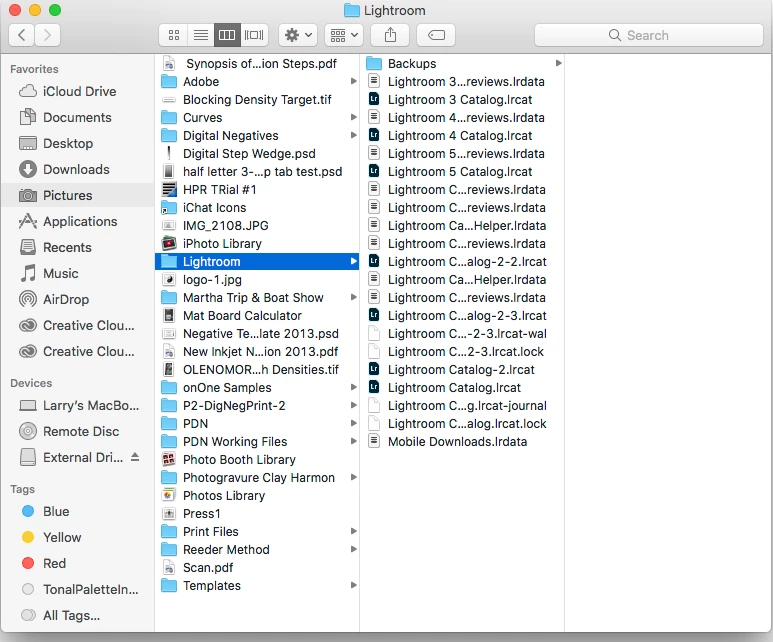Click the Share button
Screen dimensions: 773x642
point(390,35)
